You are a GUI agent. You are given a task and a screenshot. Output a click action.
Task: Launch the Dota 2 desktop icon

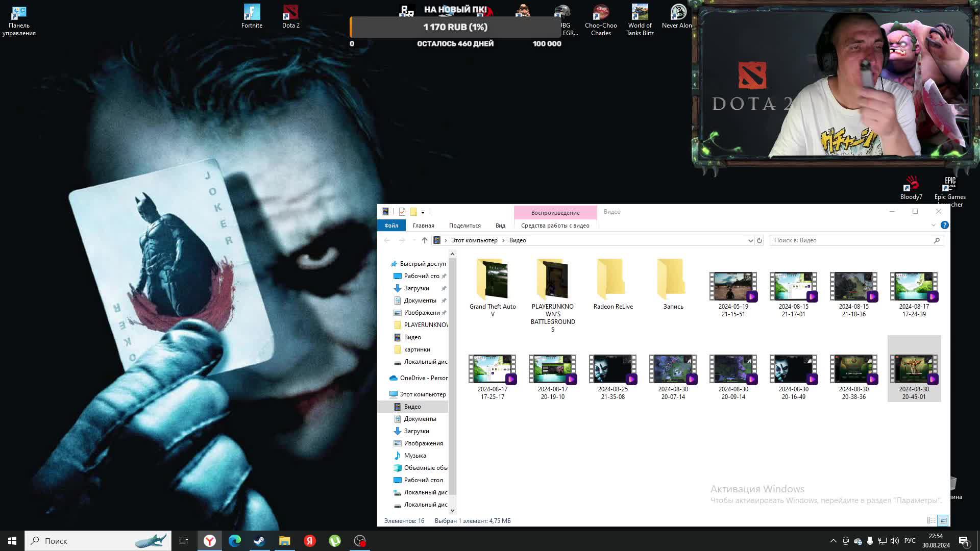pos(290,16)
